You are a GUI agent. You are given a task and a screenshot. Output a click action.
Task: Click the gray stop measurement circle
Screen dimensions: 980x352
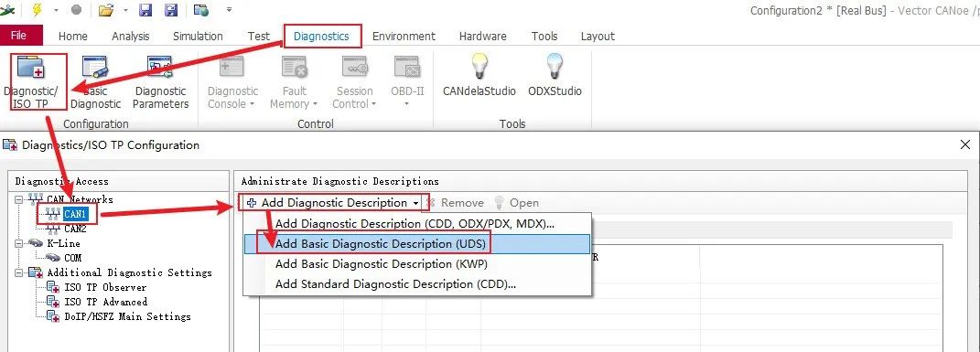[76, 10]
